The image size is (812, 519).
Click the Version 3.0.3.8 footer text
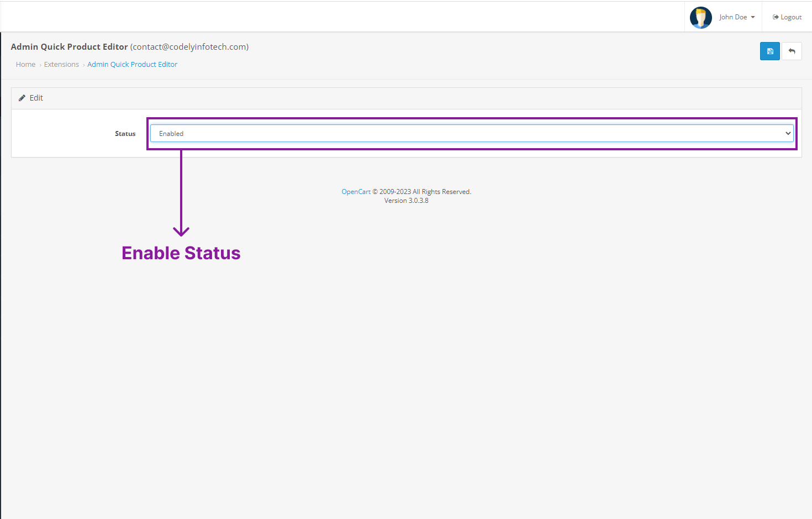click(406, 201)
